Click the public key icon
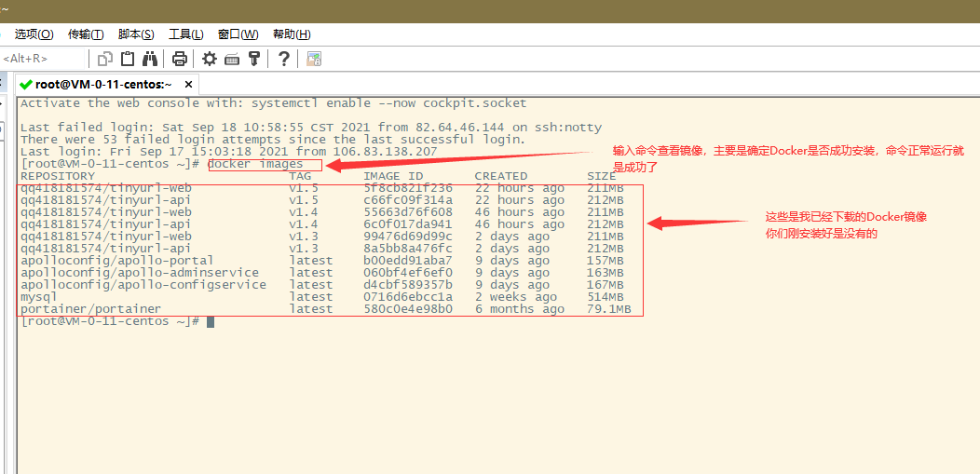 [x=253, y=59]
